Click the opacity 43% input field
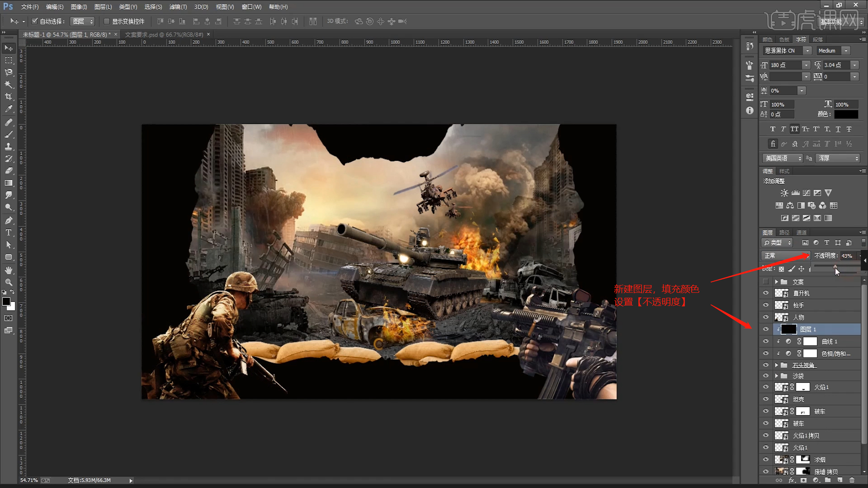 848,256
